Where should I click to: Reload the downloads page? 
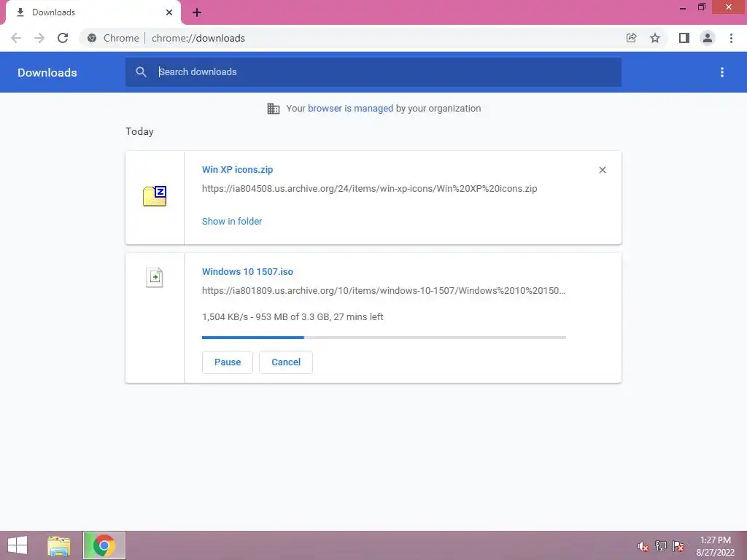(63, 38)
